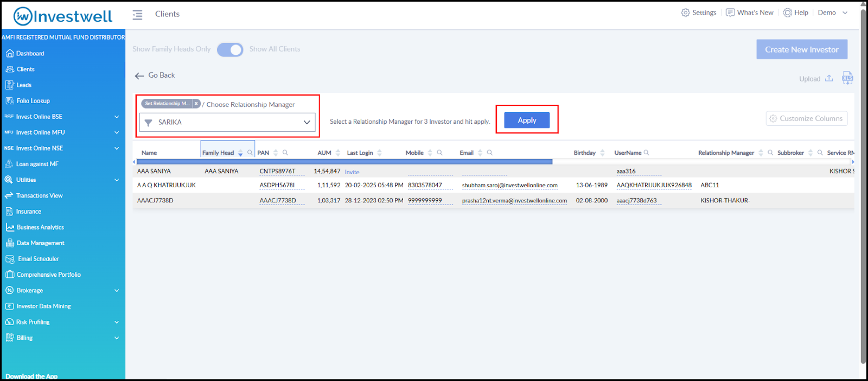
Task: Open the Demo account dropdown
Action: tap(833, 12)
